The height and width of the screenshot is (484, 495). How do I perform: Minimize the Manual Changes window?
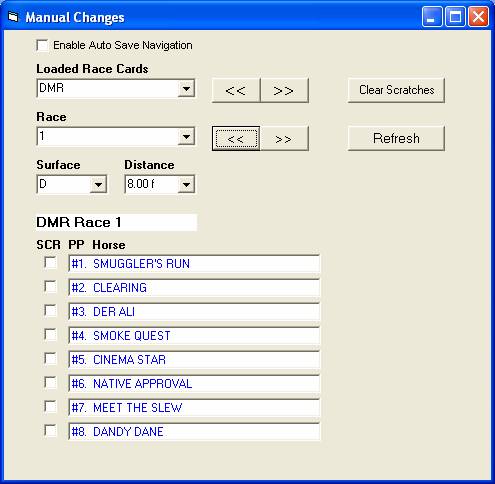click(432, 17)
